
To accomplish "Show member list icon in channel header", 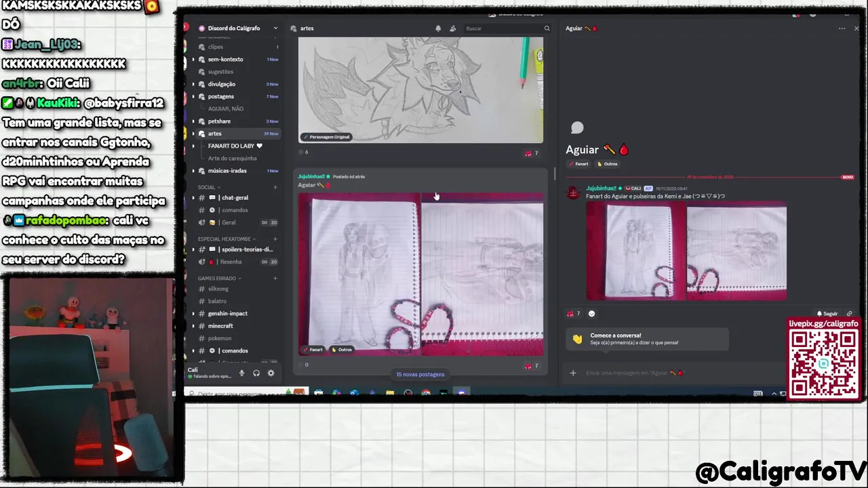I will coord(452,28).
